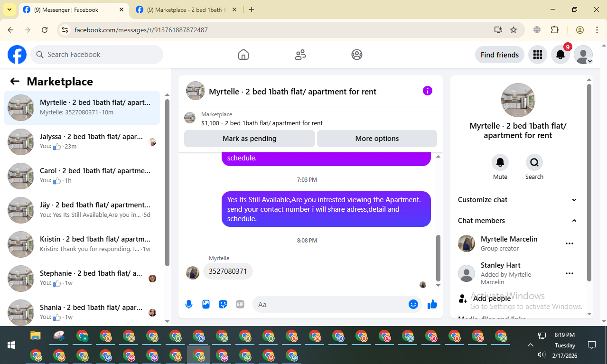The image size is (607, 364).
Task: Go back using the Marketplace arrow
Action: (15, 81)
